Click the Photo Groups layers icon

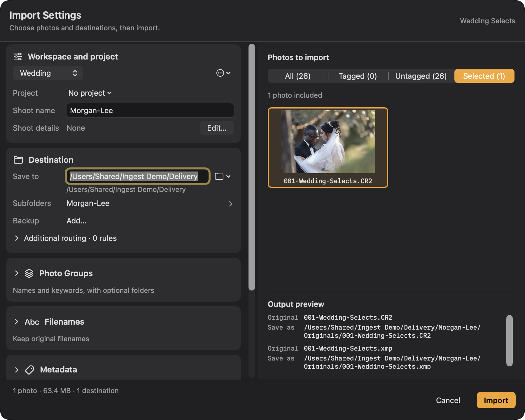(29, 273)
